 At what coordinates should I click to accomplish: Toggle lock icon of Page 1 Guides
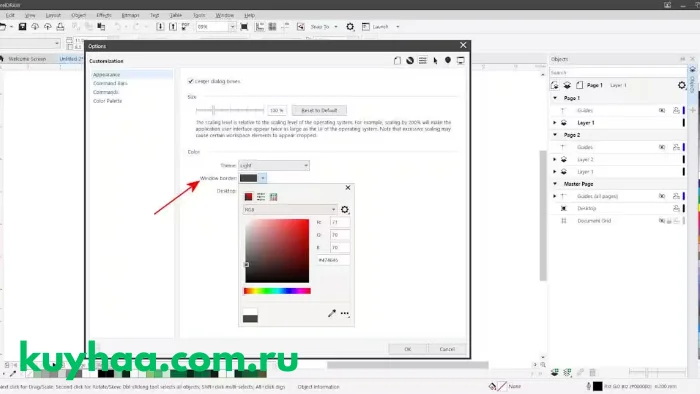tap(676, 110)
